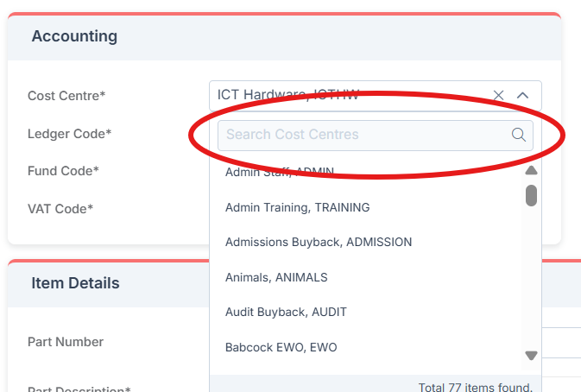
Task: Click the Fund Code label
Action: (x=63, y=171)
